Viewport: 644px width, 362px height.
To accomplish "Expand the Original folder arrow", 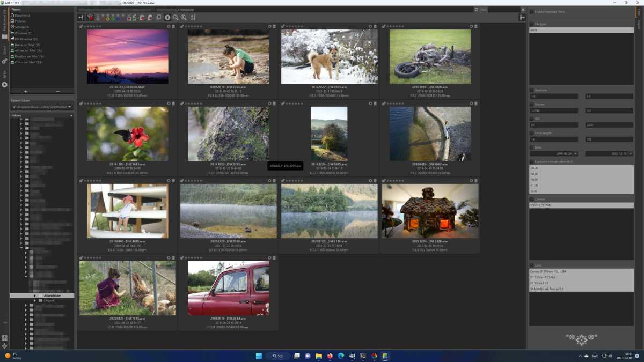I will pyautogui.click(x=35, y=300).
